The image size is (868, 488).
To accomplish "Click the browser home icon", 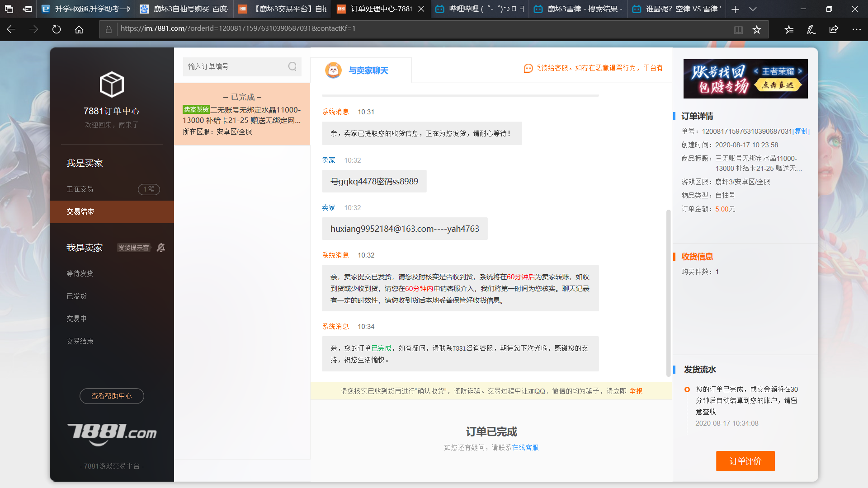I will (79, 29).
